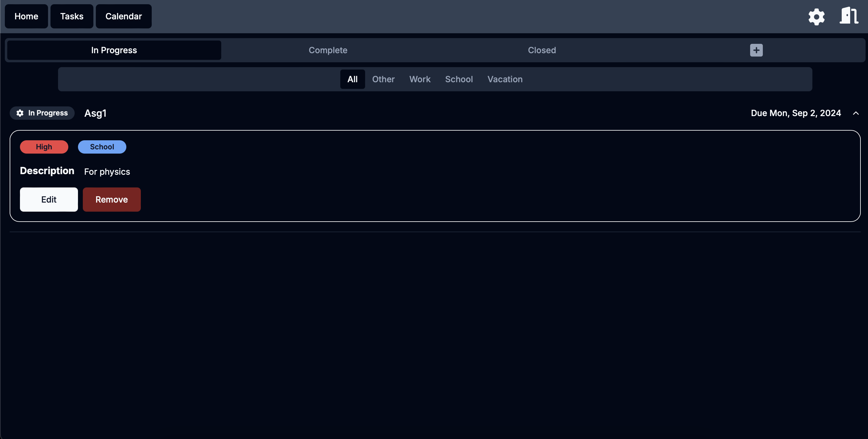
Task: Open the Tasks page
Action: coord(72,16)
